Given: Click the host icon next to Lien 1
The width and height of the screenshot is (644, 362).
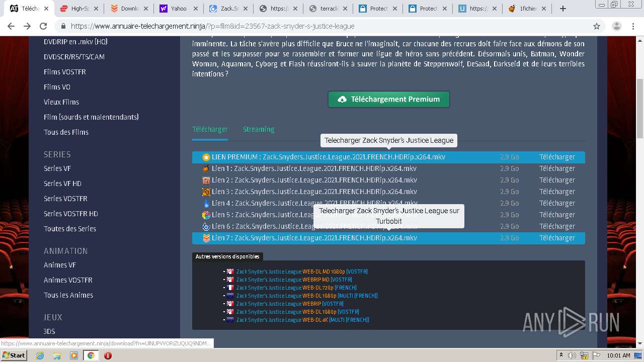Looking at the screenshot, I should (206, 169).
